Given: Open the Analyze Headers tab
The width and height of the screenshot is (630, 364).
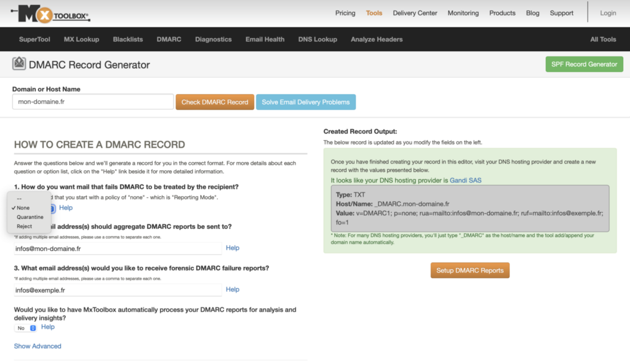Looking at the screenshot, I should coord(377,39).
